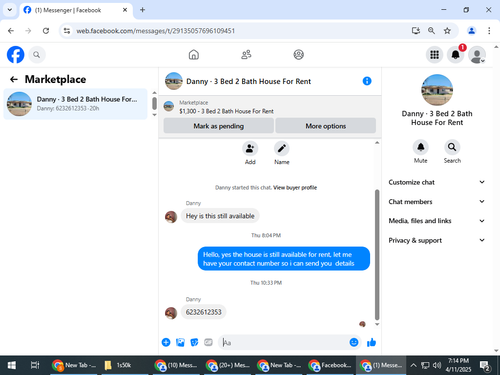Click the Mark as pending button

point(219,126)
